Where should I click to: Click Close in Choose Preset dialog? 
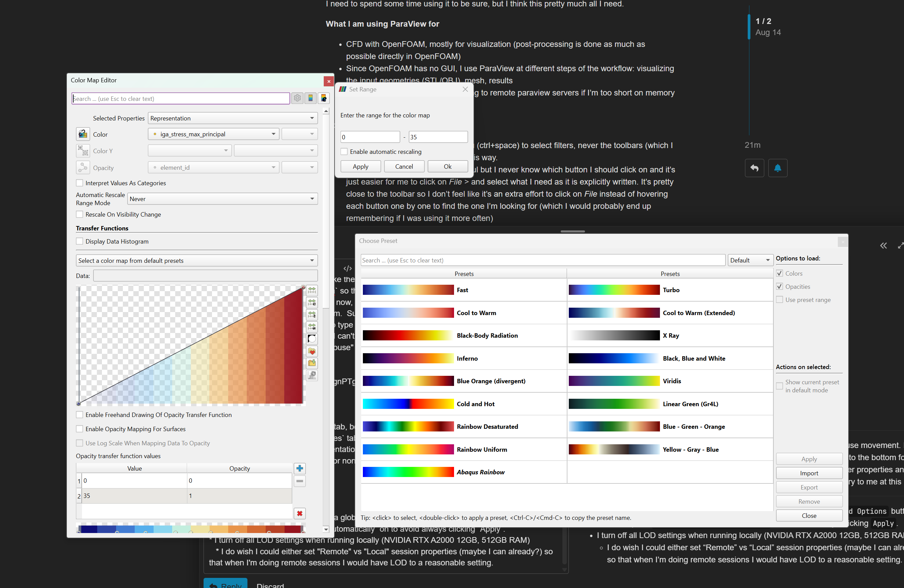coord(809,515)
